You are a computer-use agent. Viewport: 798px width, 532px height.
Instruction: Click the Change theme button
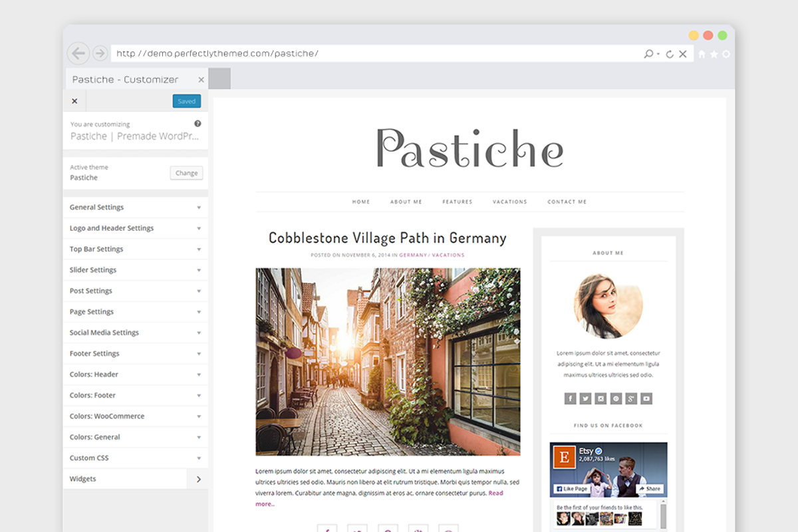(186, 173)
